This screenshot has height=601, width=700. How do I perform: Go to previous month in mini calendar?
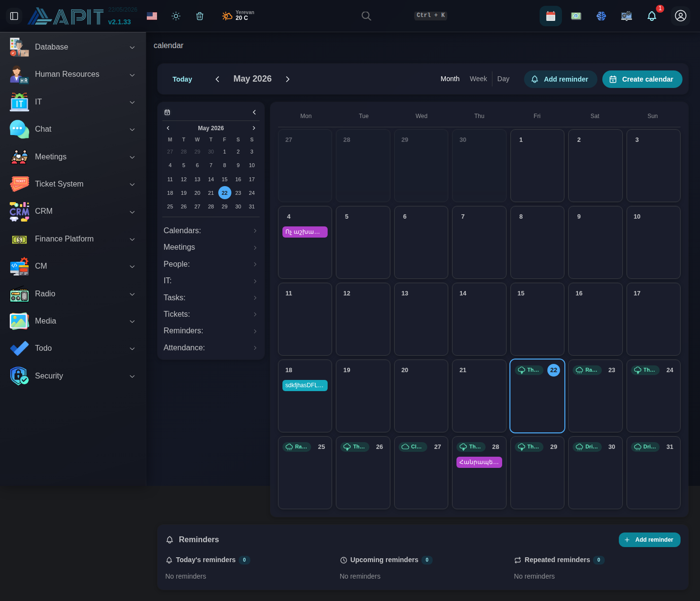click(168, 128)
